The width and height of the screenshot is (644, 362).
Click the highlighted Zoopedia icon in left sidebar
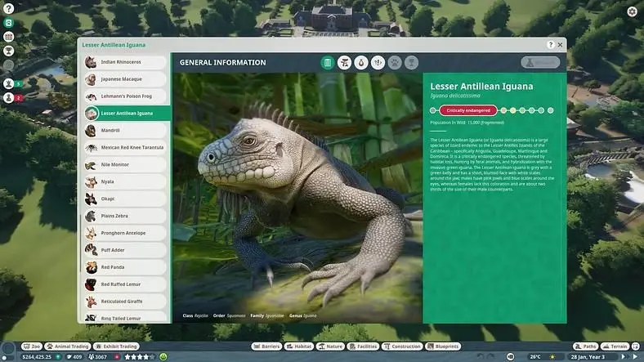[9, 23]
